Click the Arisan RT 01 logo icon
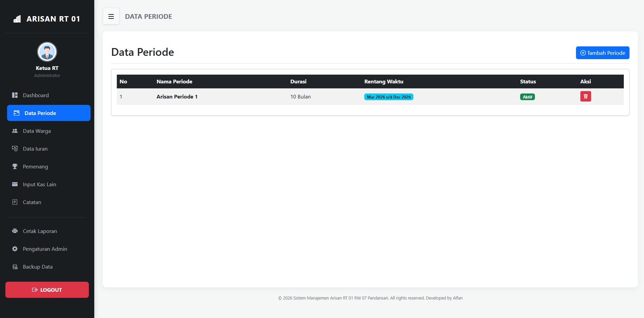The height and width of the screenshot is (318, 644). [x=17, y=19]
